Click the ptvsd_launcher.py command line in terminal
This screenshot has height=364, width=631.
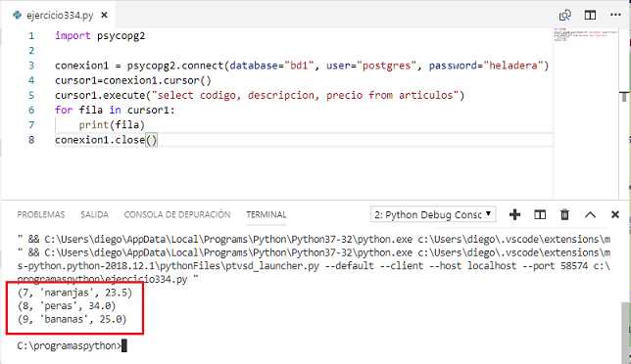(x=314, y=266)
